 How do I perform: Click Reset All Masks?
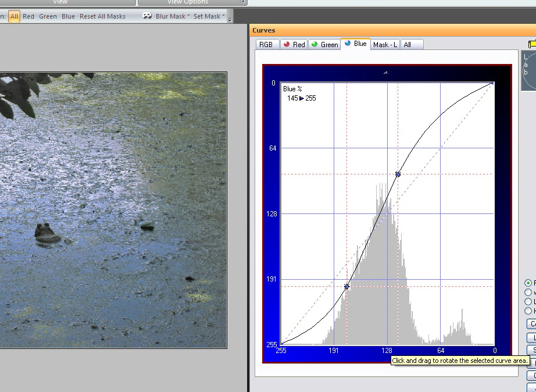pos(102,16)
